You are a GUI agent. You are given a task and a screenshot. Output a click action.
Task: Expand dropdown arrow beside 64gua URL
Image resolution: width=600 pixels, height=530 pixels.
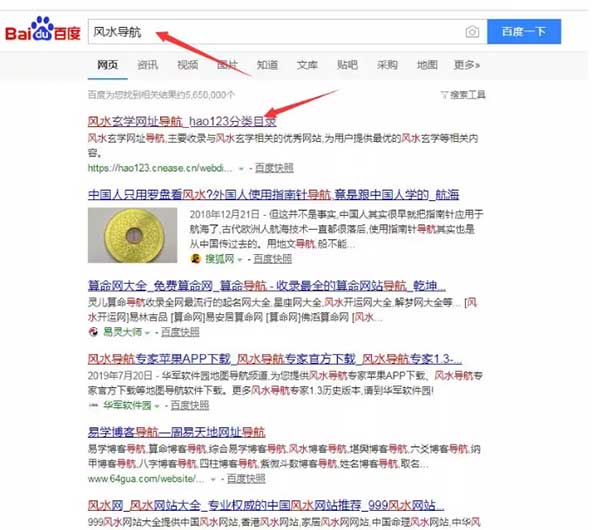[x=213, y=479]
